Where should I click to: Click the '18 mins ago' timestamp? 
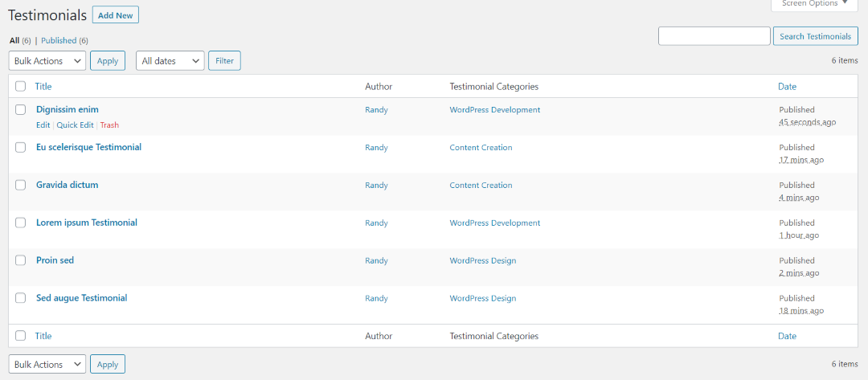(801, 310)
